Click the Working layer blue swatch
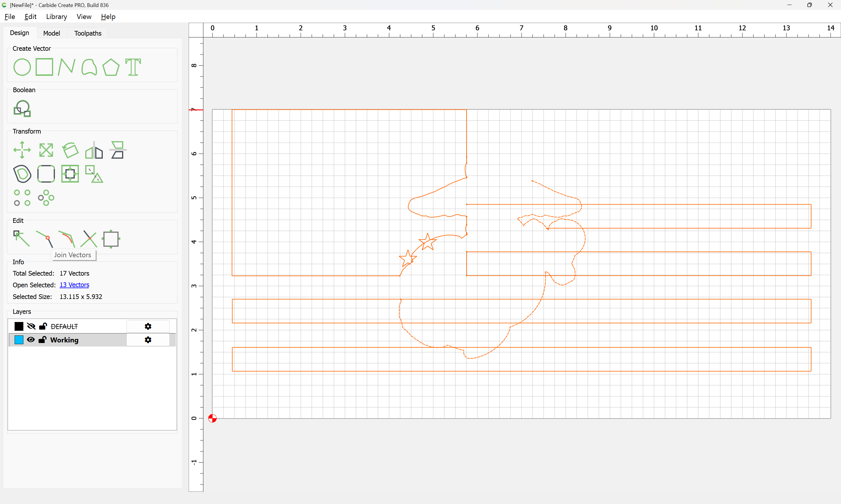This screenshot has height=504, width=841. (x=19, y=339)
